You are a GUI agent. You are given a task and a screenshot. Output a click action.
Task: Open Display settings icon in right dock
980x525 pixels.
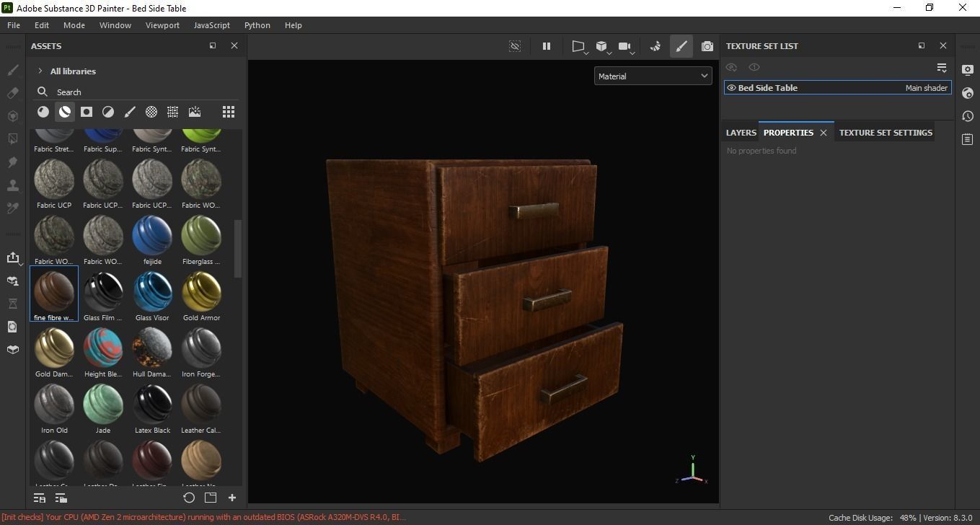point(968,70)
